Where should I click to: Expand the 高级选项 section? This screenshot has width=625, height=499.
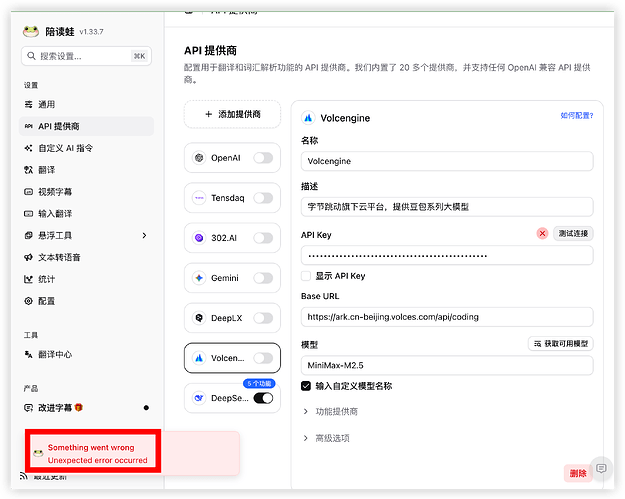coord(326,438)
